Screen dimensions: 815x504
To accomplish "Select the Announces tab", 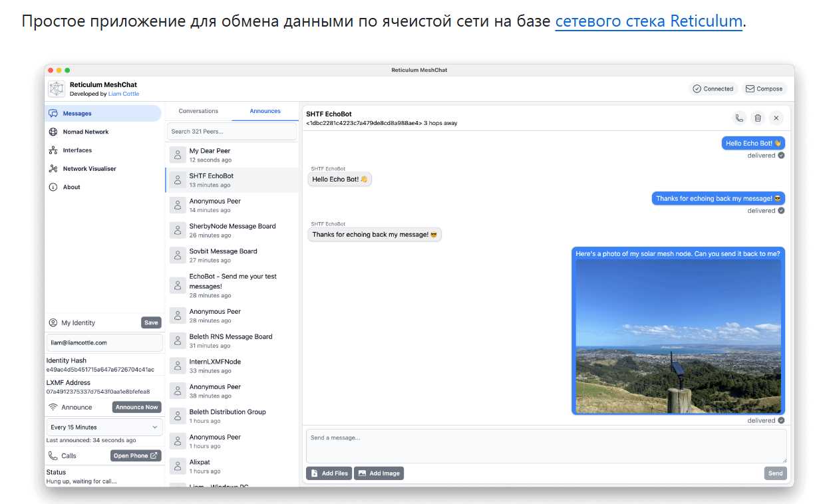I will [265, 111].
